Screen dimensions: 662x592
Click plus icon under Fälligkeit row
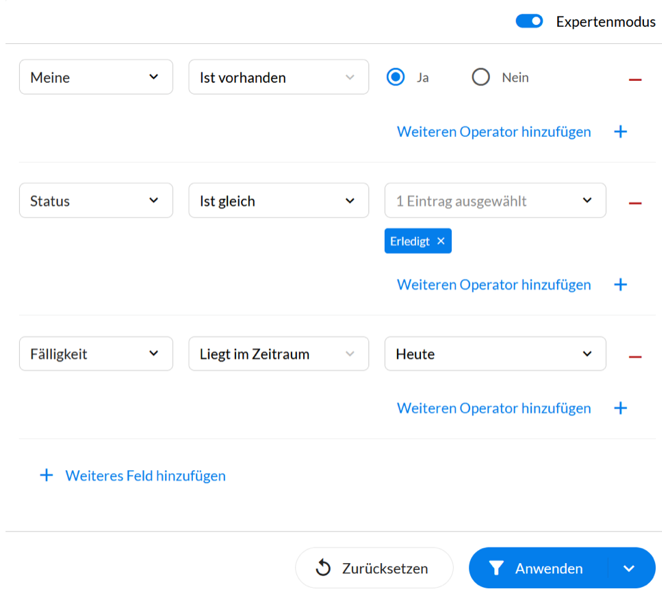[x=620, y=408]
